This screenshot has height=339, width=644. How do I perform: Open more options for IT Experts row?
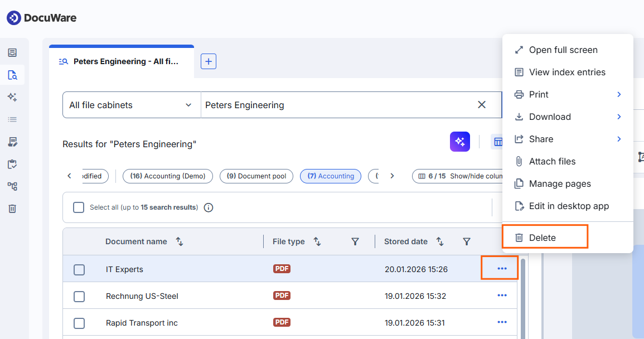coord(502,269)
